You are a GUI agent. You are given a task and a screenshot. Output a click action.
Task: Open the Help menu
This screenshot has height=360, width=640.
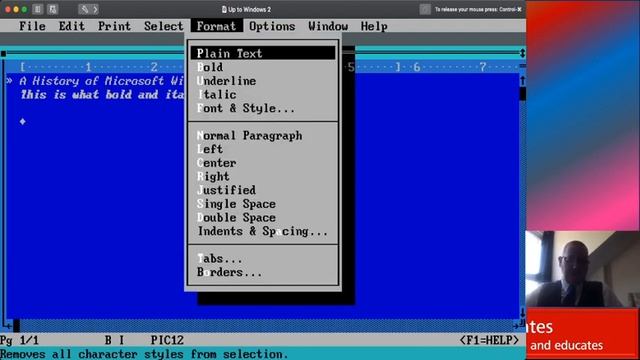coord(374,26)
